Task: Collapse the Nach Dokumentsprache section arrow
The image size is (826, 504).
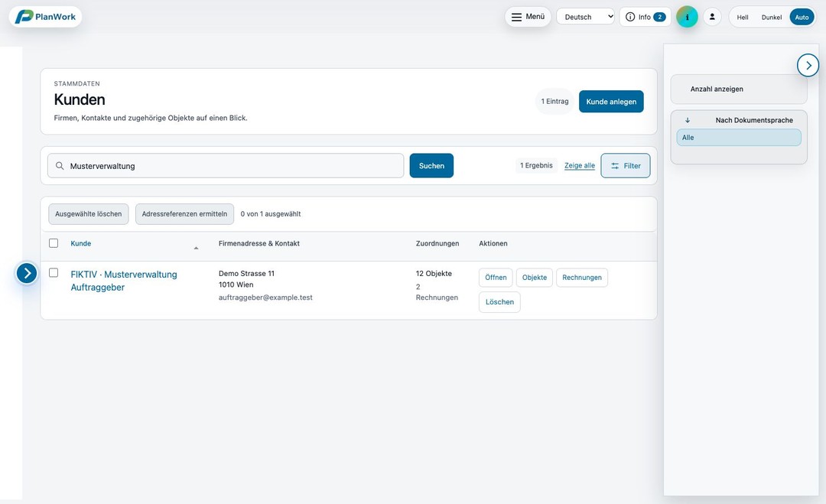Action: click(688, 120)
